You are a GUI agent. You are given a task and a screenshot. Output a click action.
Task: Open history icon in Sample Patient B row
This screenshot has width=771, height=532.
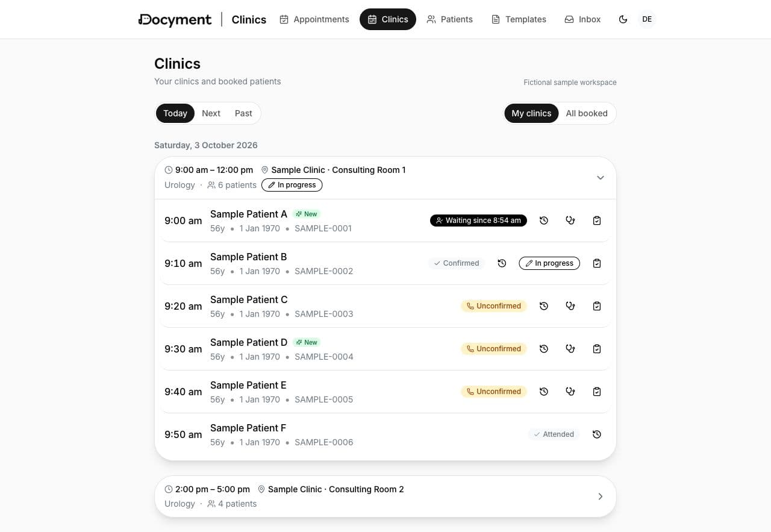(x=502, y=263)
